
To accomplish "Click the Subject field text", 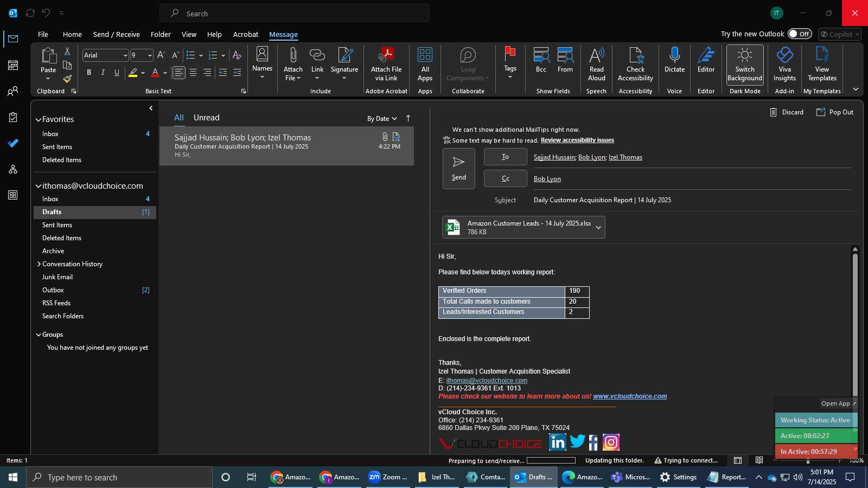I will click(x=602, y=200).
